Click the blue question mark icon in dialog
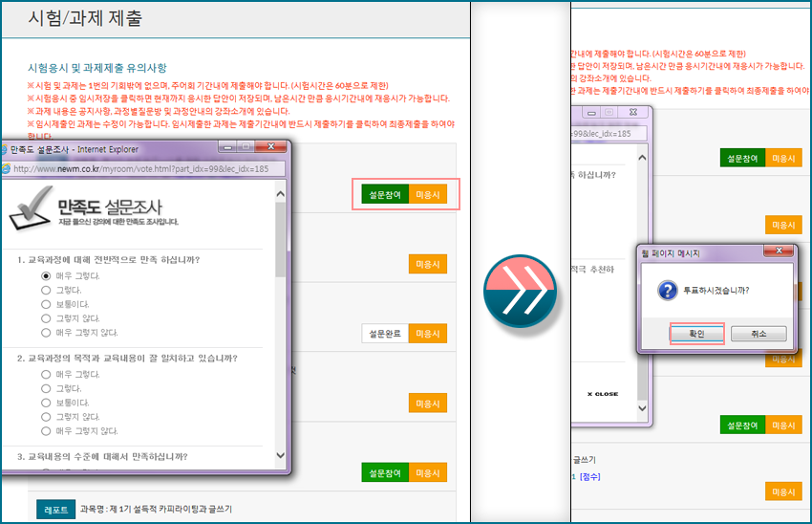812x524 pixels. 669,290
